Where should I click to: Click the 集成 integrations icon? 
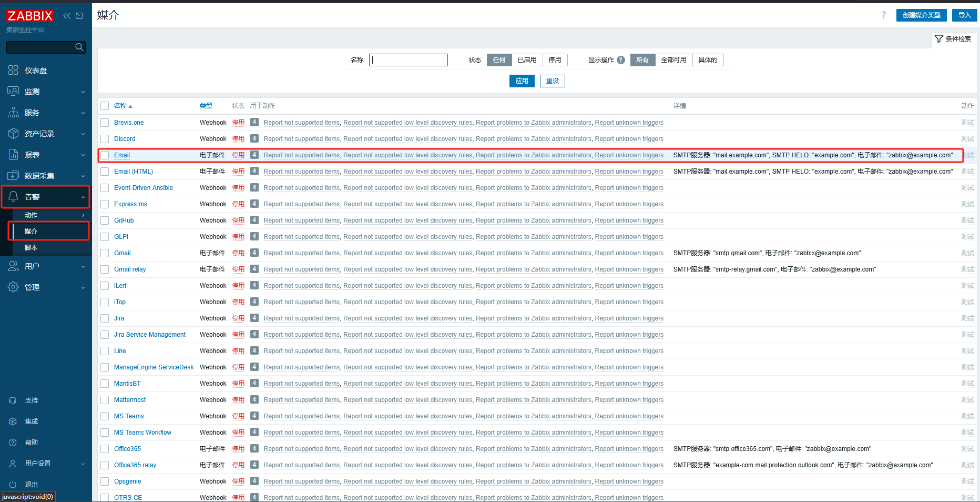(x=13, y=421)
